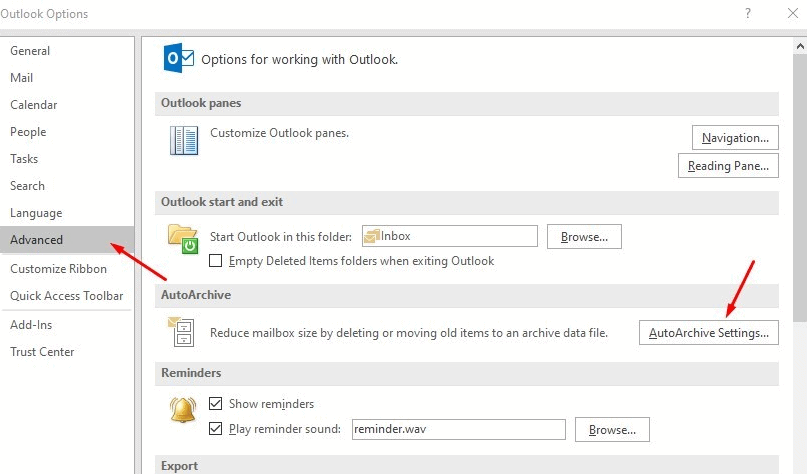
Task: Click the vertical scrollbar thumb
Action: click(800, 188)
